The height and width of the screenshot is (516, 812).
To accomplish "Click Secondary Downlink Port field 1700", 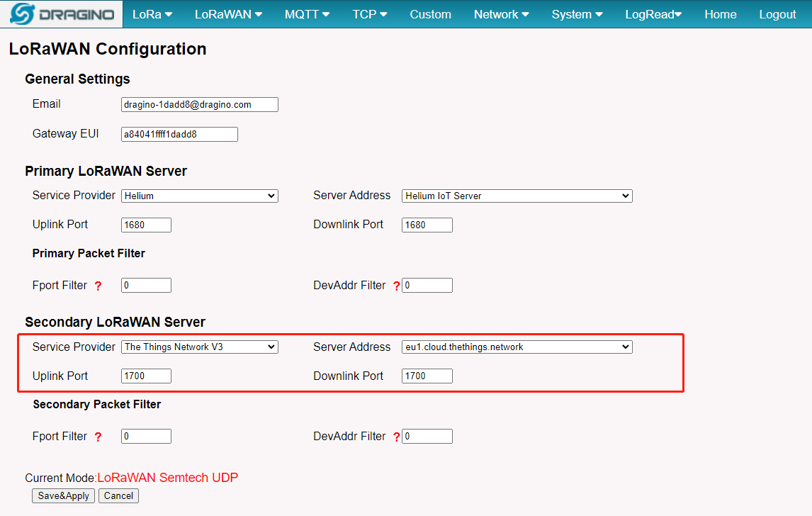I will [x=427, y=376].
